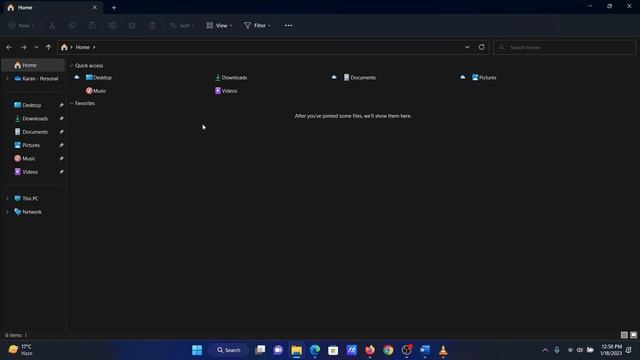
Task: Open VLC media player from the taskbar
Action: pos(443,350)
